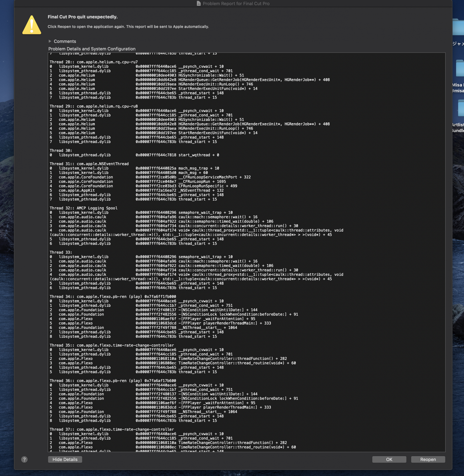The height and width of the screenshot is (476, 464).
Task: Click the 'Thread 30:' line
Action: pos(61,151)
